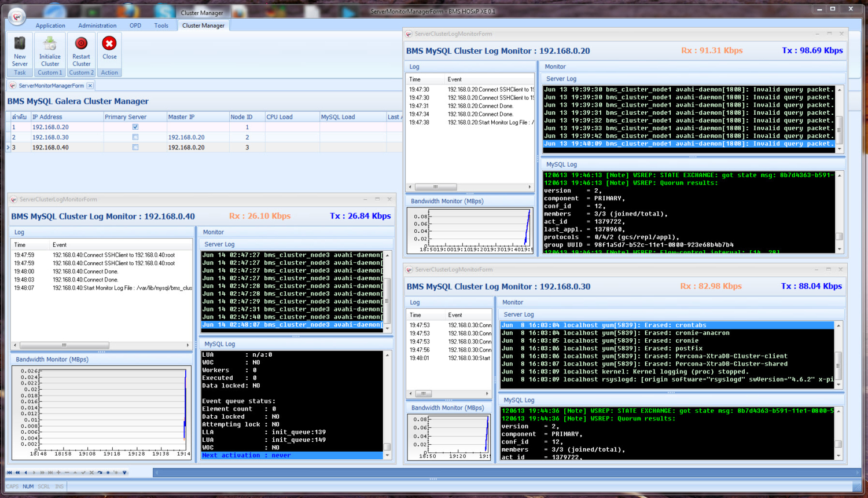Click the prior record arrow on the navigator

coord(25,473)
